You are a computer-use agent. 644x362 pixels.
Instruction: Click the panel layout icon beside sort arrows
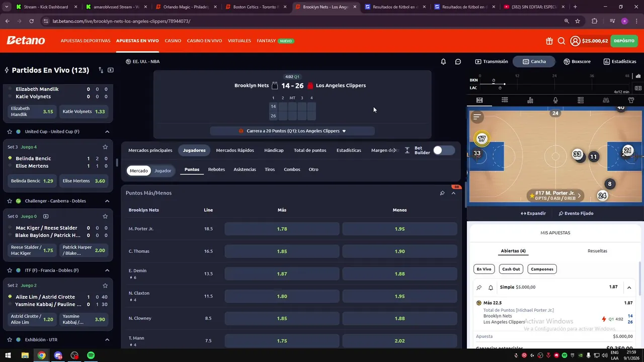point(111,70)
